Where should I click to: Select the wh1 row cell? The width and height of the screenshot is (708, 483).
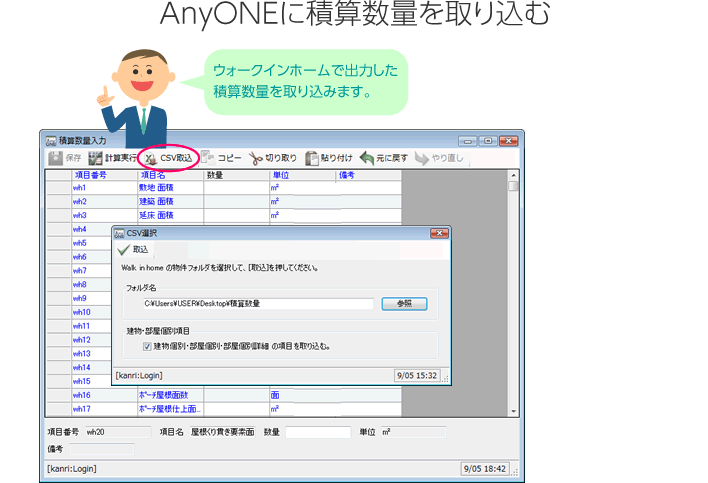pos(104,188)
